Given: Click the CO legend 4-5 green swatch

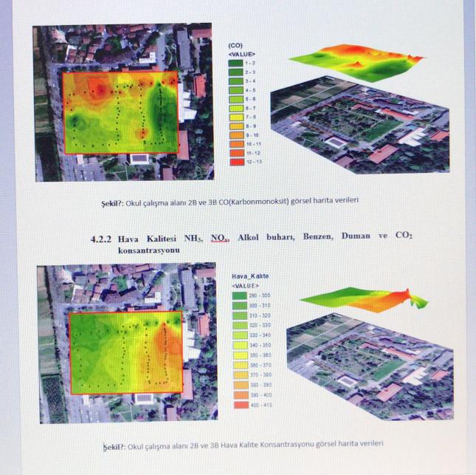Looking at the screenshot, I should click(236, 90).
